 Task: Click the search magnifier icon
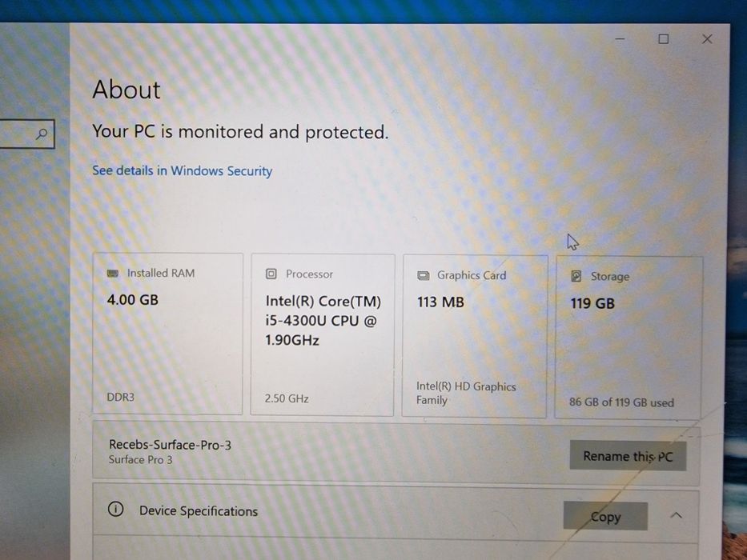tap(42, 134)
